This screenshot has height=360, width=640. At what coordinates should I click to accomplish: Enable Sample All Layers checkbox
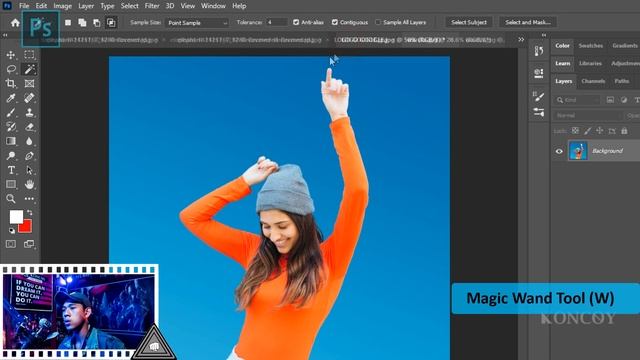(378, 22)
